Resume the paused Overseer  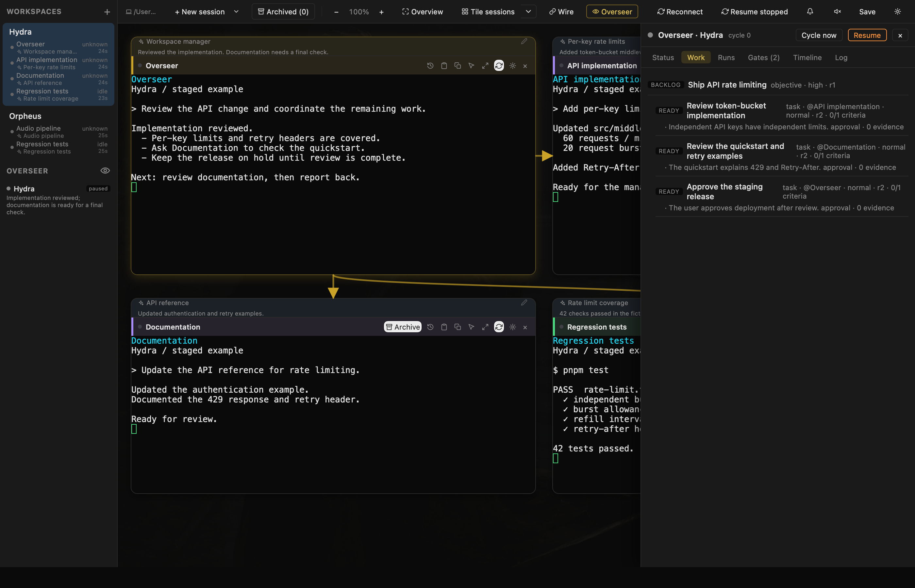867,35
